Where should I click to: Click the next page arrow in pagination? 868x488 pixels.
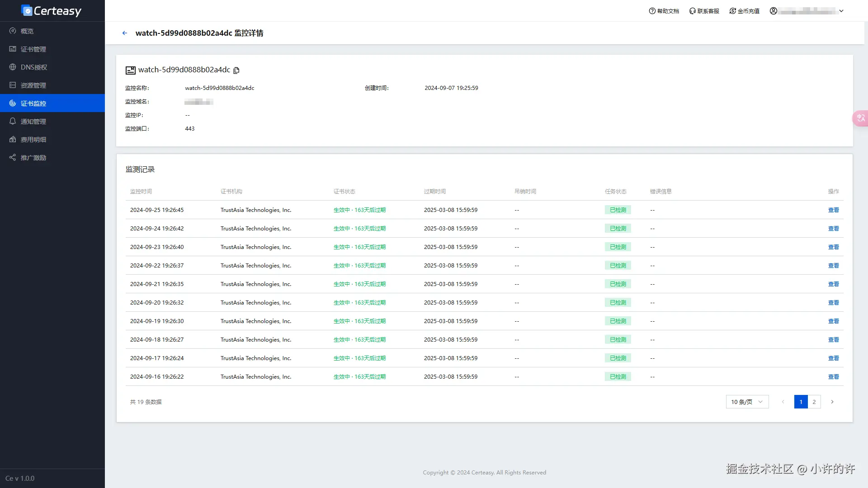click(832, 402)
